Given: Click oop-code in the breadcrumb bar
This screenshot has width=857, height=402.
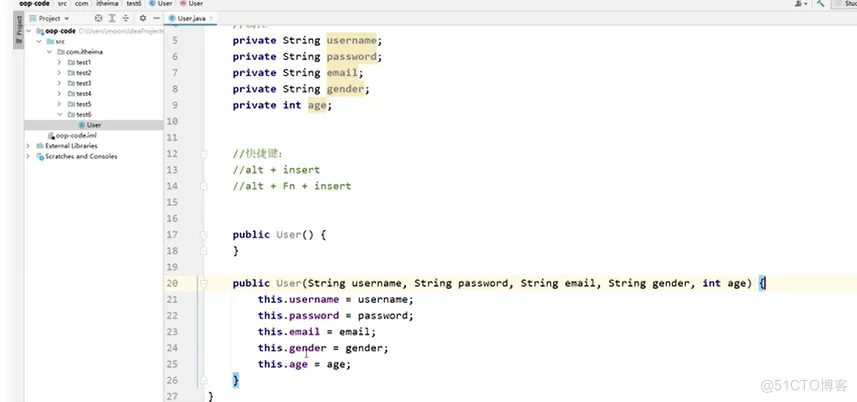Looking at the screenshot, I should 34,3.
